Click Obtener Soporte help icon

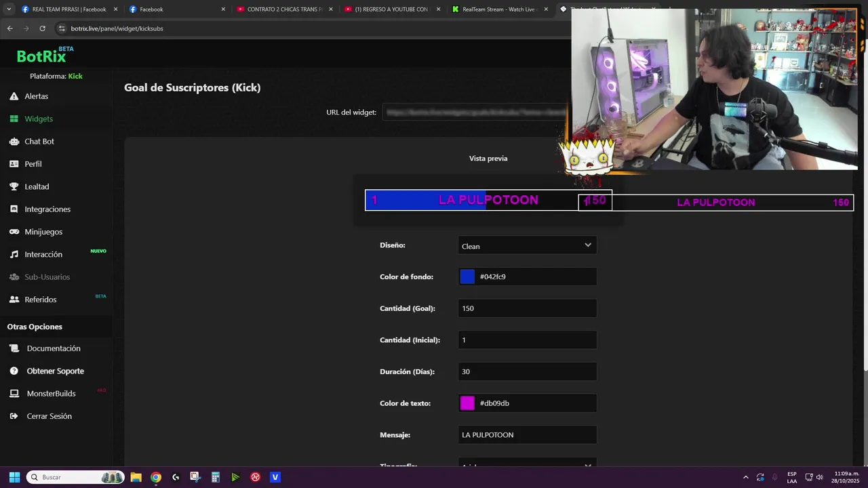click(x=14, y=371)
